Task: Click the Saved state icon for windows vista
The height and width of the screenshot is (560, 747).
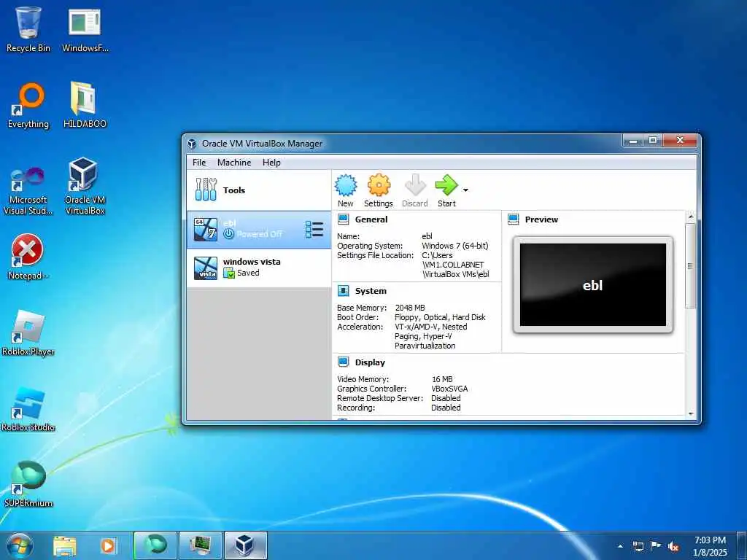Action: point(229,273)
